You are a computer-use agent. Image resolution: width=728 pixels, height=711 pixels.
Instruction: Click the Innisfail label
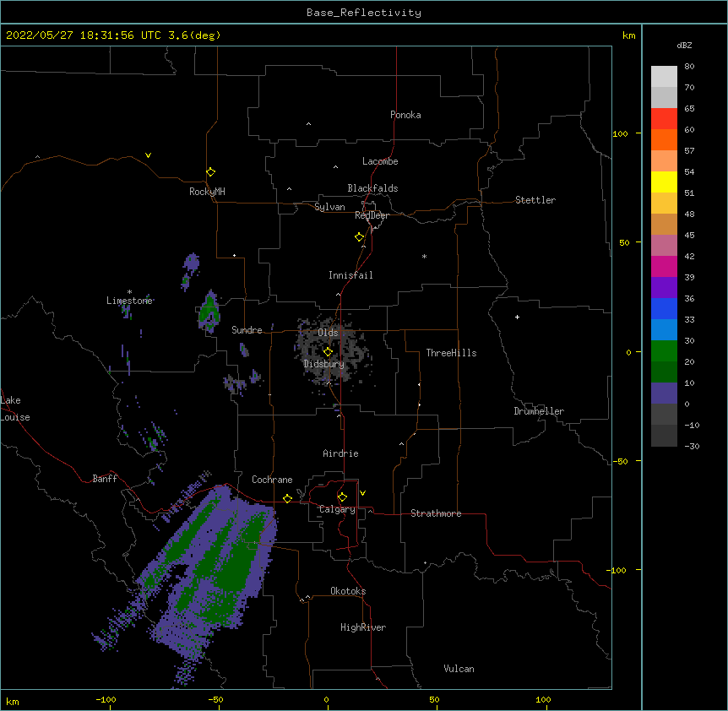[x=350, y=275]
